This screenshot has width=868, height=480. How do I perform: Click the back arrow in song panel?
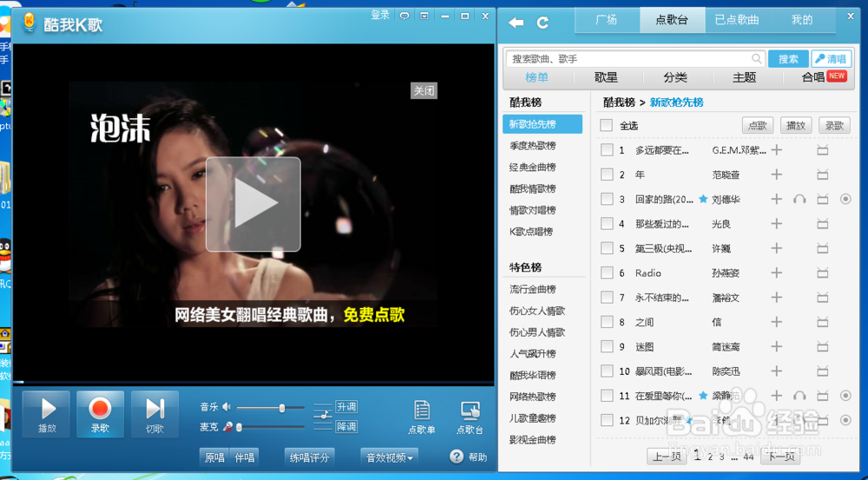[516, 23]
